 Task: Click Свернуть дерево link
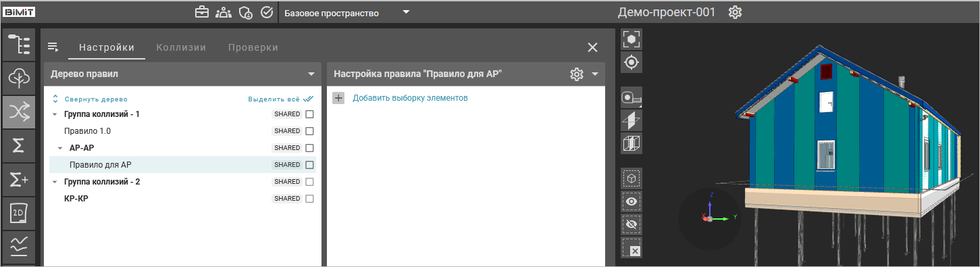pyautogui.click(x=96, y=99)
